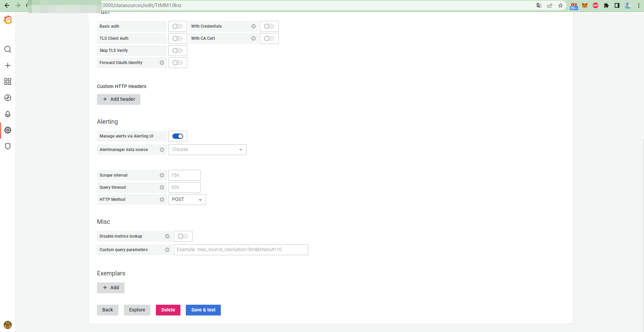
Task: Open the Grafana home logo
Action: pos(8,20)
